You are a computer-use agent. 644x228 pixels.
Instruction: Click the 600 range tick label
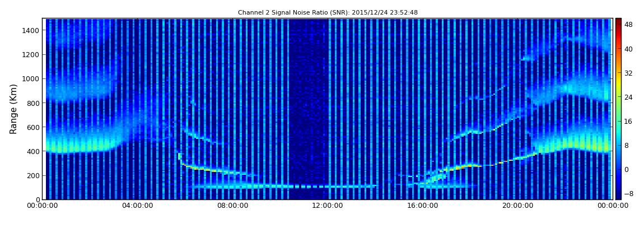pyautogui.click(x=32, y=127)
